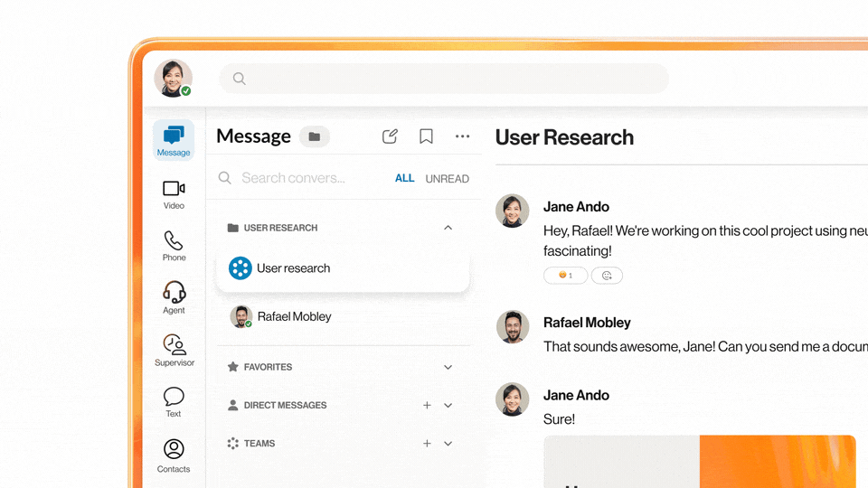This screenshot has width=868, height=488.
Task: Expand the Direct Messages section
Action: pyautogui.click(x=448, y=406)
